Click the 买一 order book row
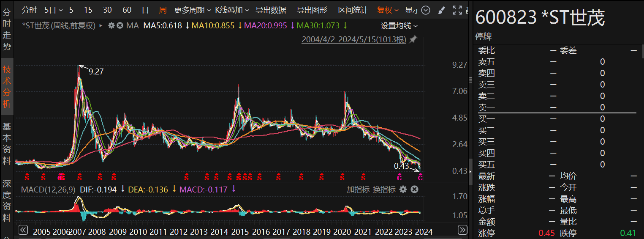Image resolution: width=644 pixels, height=239 pixels. 557,119
